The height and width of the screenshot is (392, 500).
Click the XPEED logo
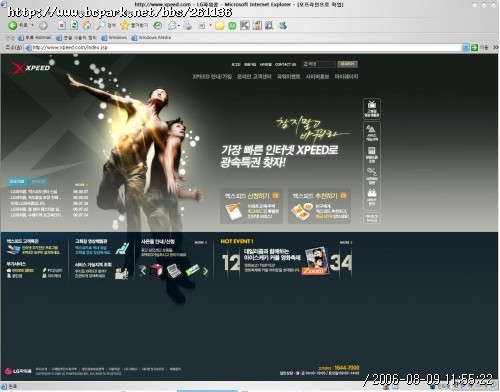pyautogui.click(x=31, y=68)
